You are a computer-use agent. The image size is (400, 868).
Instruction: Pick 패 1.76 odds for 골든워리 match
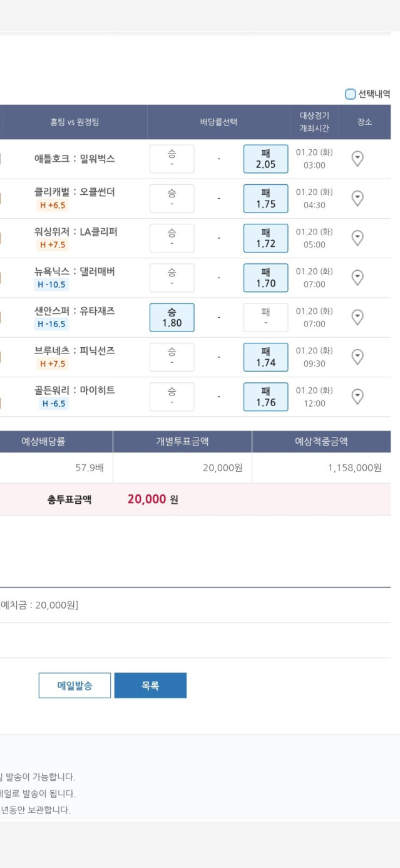[x=265, y=396]
